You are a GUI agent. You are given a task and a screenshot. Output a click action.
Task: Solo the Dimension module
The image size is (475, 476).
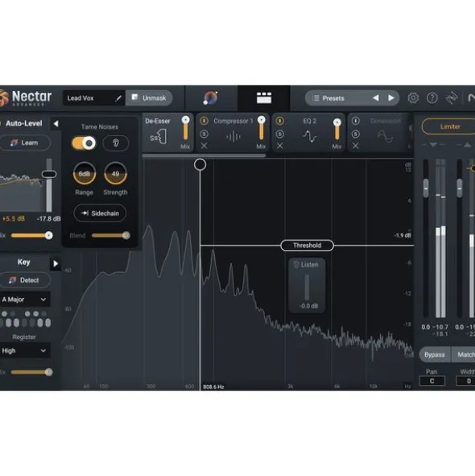pos(355,134)
